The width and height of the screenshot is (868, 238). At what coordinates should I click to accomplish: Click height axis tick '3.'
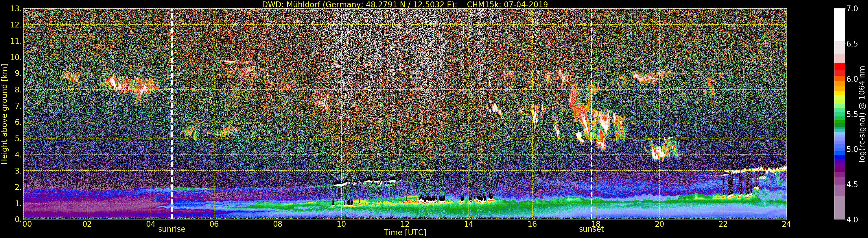tap(18, 171)
